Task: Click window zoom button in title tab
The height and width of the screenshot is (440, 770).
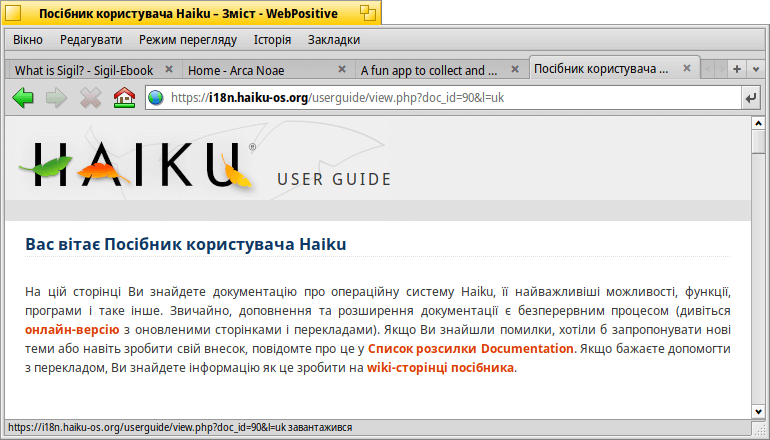Action: 367,13
